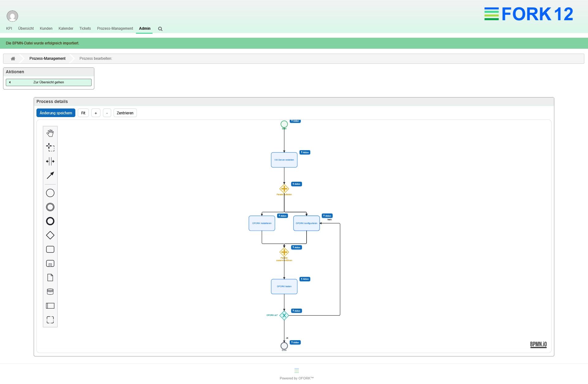Open the Aktion menu on 'OFORK testen'
This screenshot has width=588, height=384.
pyautogui.click(x=305, y=279)
